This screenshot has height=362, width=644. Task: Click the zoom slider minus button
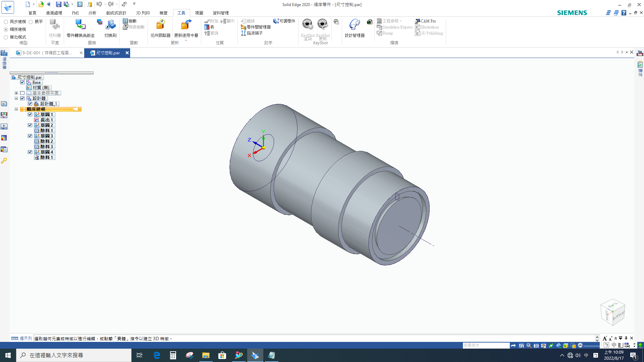point(580,345)
